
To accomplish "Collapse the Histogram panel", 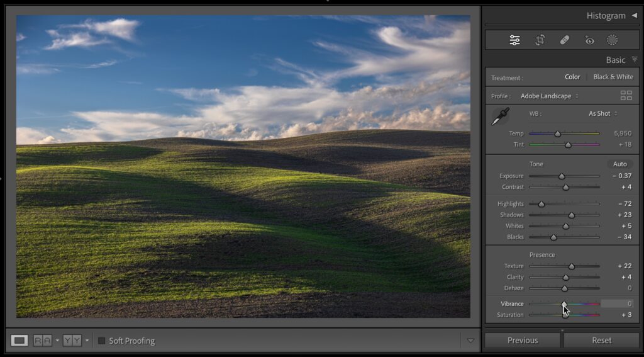I will [x=634, y=15].
